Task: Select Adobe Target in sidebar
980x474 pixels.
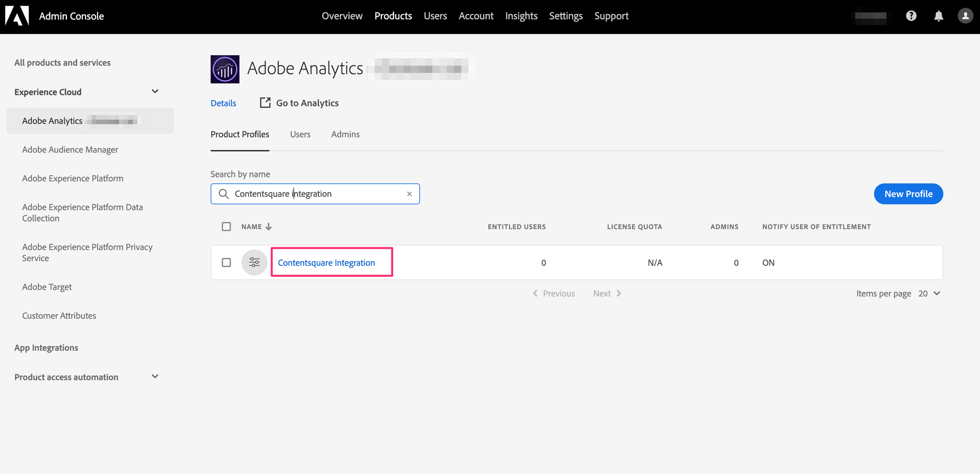Action: [x=47, y=287]
